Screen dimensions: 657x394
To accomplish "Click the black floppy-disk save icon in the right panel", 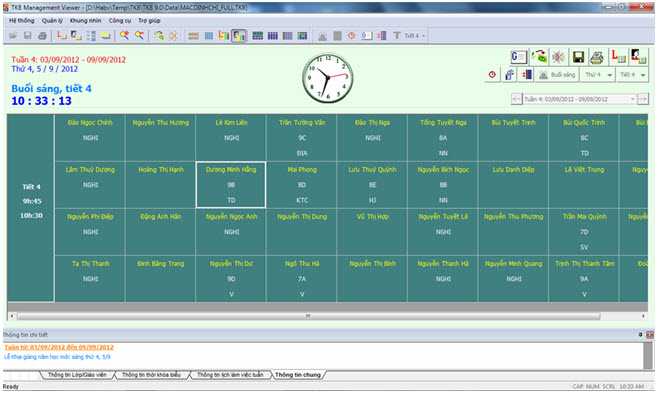I will coord(578,57).
